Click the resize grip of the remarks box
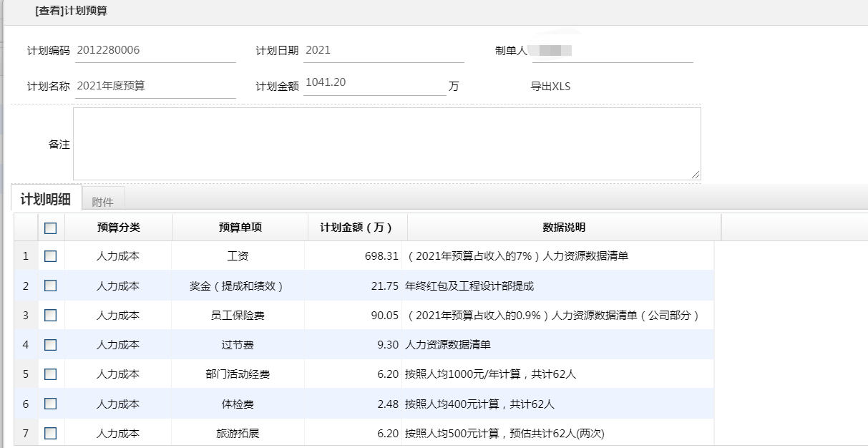The image size is (868, 448). 696,175
